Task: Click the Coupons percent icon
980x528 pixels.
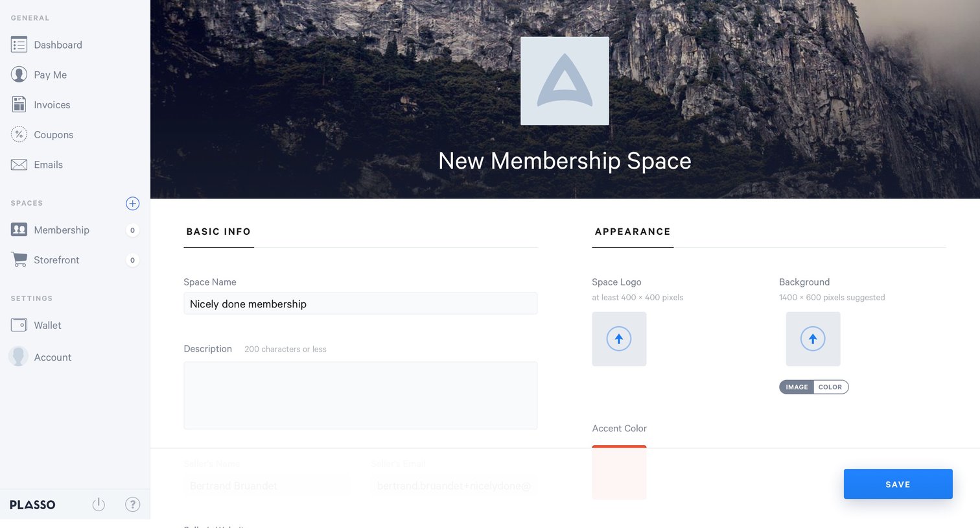Action: (19, 134)
